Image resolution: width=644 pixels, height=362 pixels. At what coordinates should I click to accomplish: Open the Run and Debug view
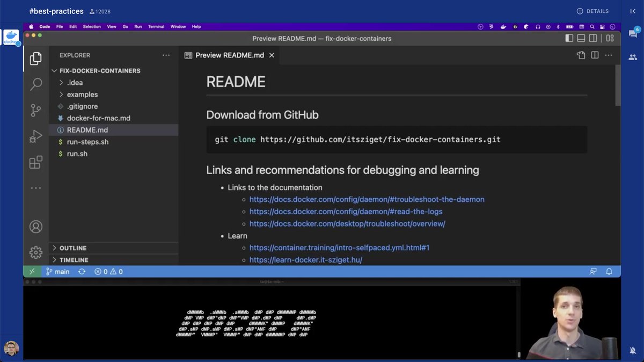coord(36,136)
